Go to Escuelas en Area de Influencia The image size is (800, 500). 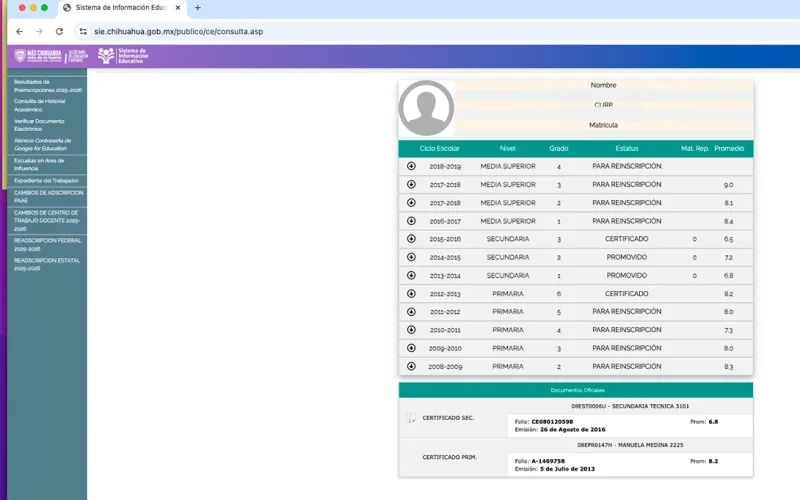[39, 164]
